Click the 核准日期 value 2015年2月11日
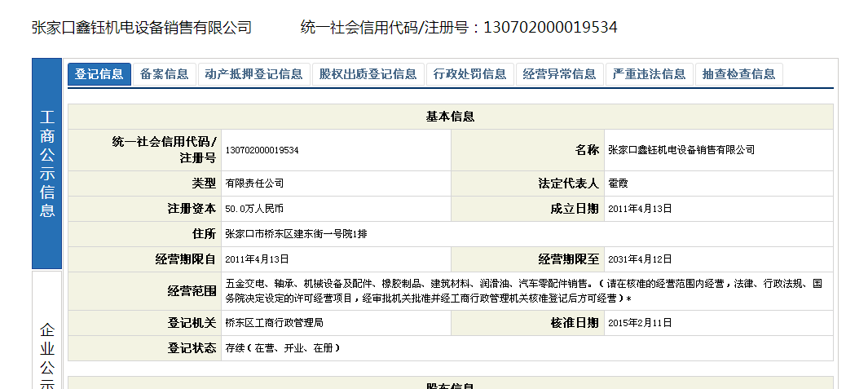Image resolution: width=868 pixels, height=389 pixels. tap(640, 323)
